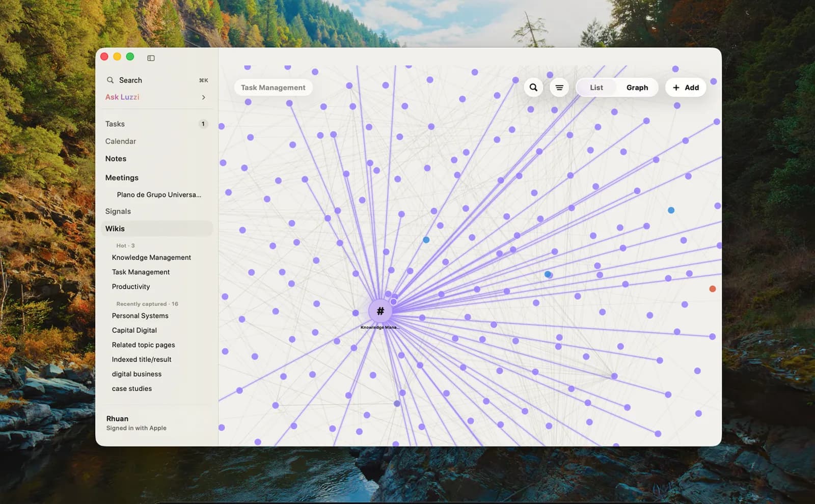Open Related topic pages wiki

click(143, 345)
